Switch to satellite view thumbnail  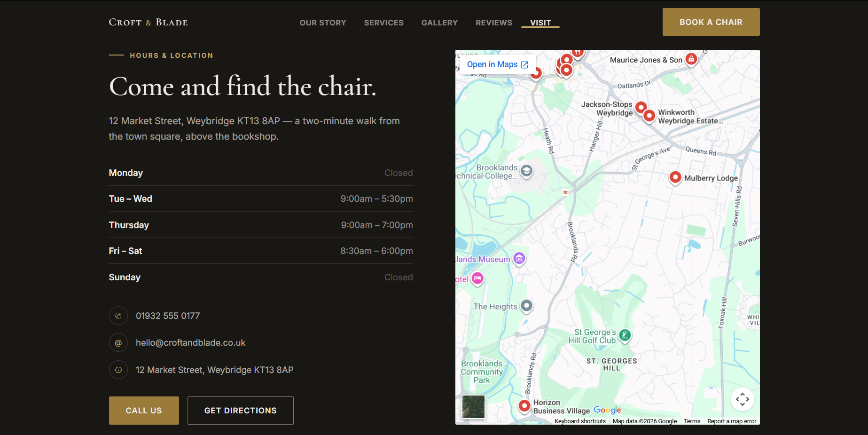[x=473, y=407]
